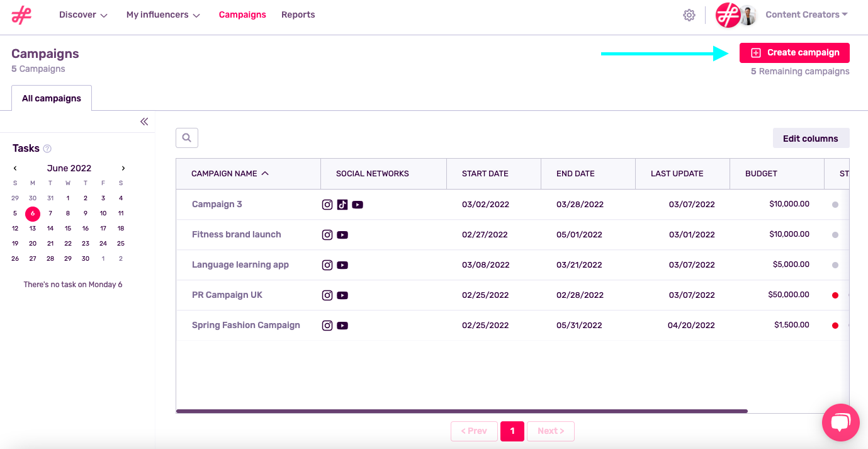Click the search magnifier icon above table
The width and height of the screenshot is (868, 449).
(187, 138)
